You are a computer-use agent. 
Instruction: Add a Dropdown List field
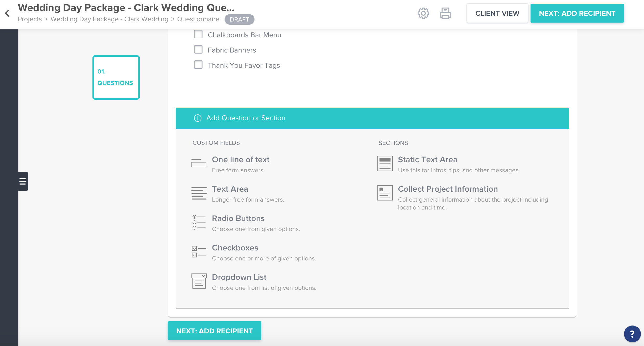(239, 277)
